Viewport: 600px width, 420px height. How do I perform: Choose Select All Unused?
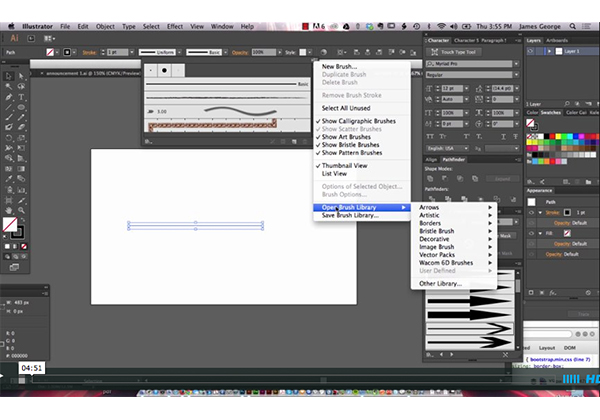point(346,108)
